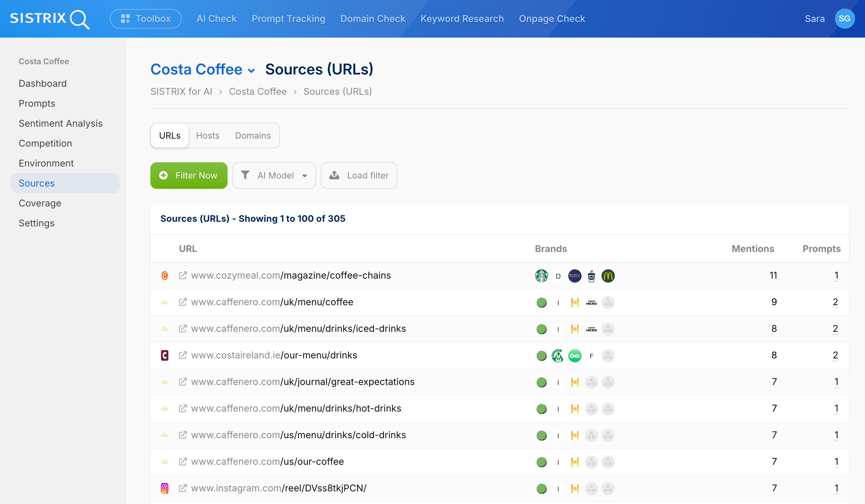The image size is (865, 504).
Task: Open external link icon for instagram reel URL
Action: (183, 488)
